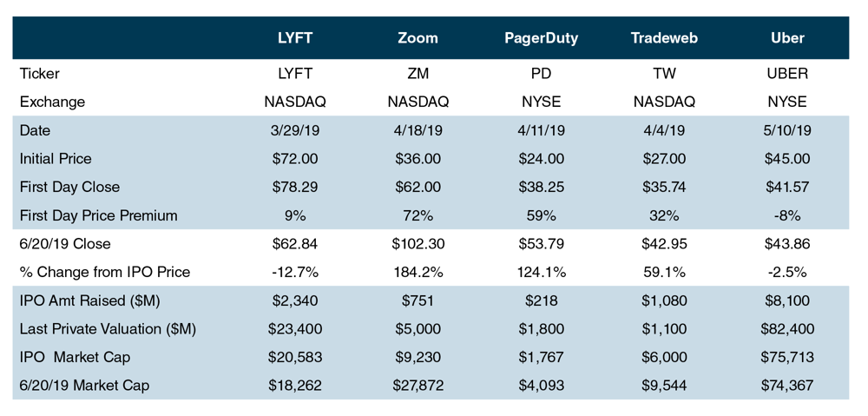Click the Tradeweb column header
The height and width of the screenshot is (416, 868).
(664, 38)
